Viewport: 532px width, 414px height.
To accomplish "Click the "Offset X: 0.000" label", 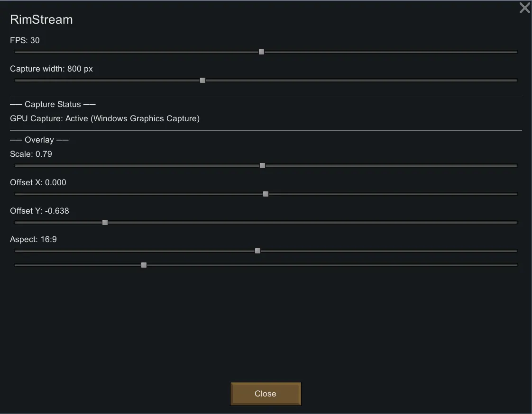I will click(x=38, y=182).
